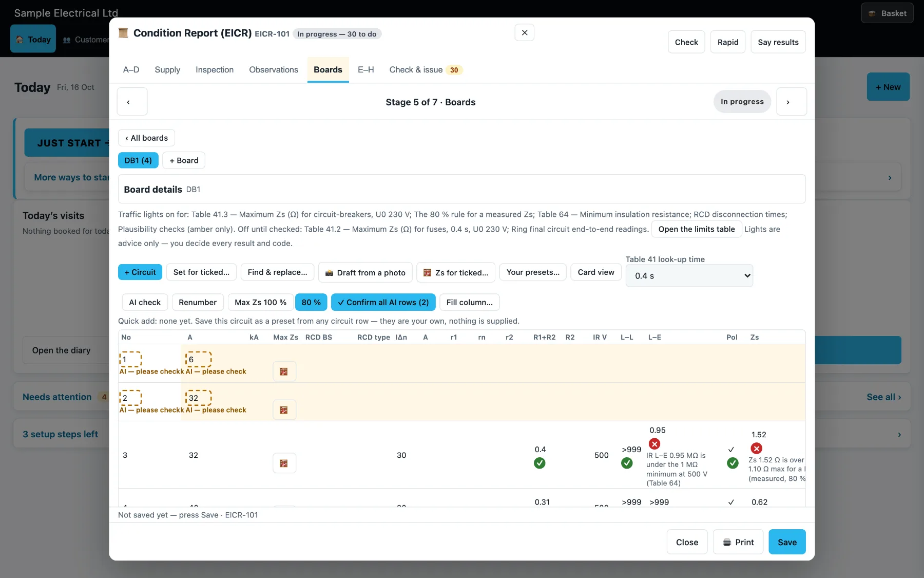Run the AI check
Image resolution: width=924 pixels, height=578 pixels.
[145, 302]
